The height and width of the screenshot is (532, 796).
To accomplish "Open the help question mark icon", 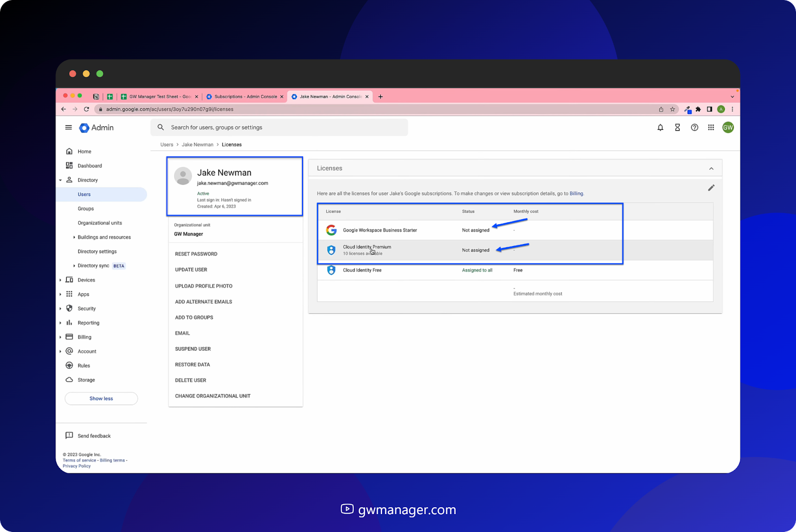I will click(695, 128).
